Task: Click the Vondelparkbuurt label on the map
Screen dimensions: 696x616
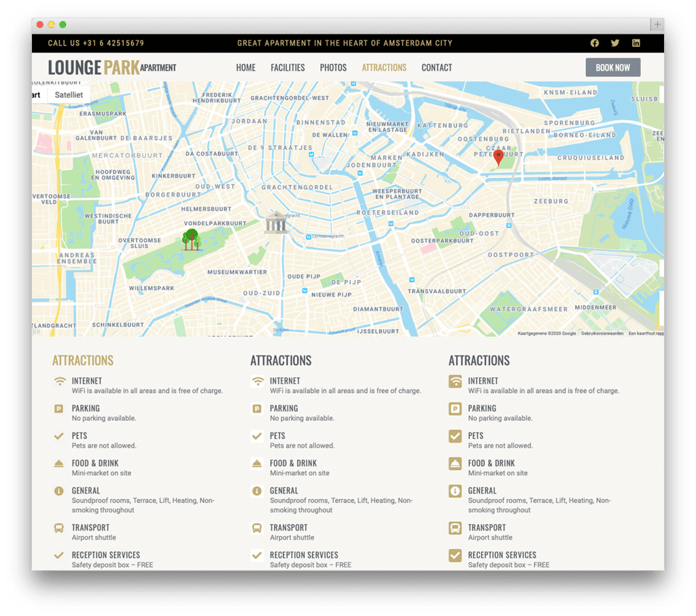Action: point(215,224)
